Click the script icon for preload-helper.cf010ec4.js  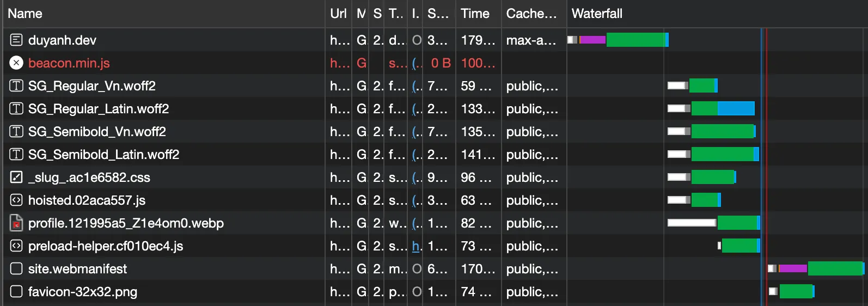pyautogui.click(x=16, y=246)
